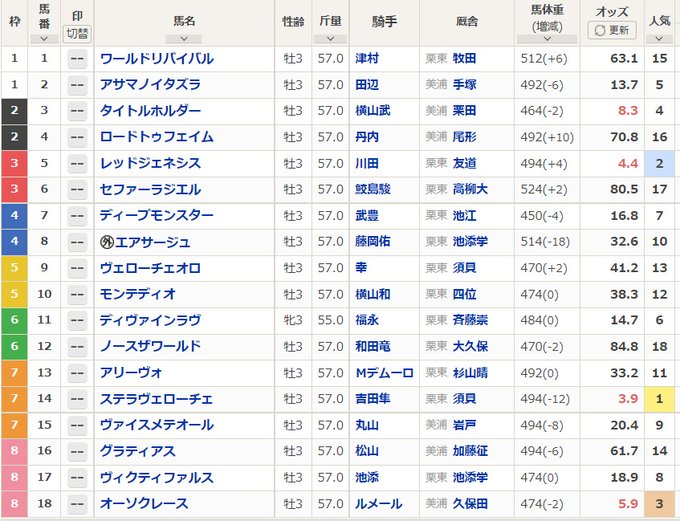Open trainer 加藤征 page
Image resolution: width=680 pixels, height=521 pixels.
click(471, 451)
